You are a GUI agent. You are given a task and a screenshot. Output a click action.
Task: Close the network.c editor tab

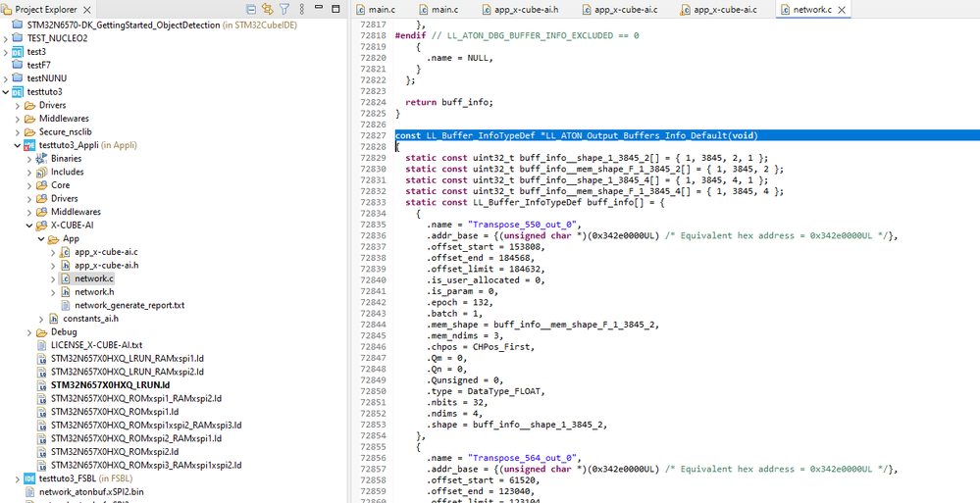coord(842,10)
